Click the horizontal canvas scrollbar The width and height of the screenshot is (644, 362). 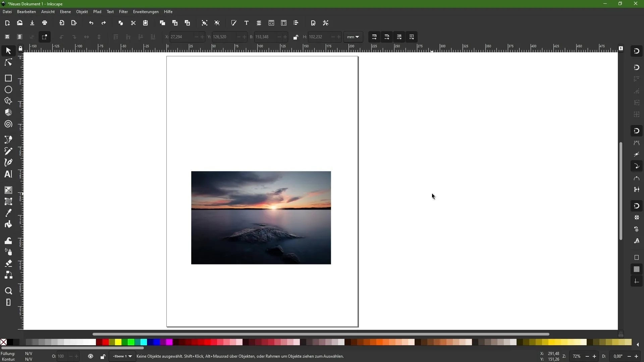321,334
